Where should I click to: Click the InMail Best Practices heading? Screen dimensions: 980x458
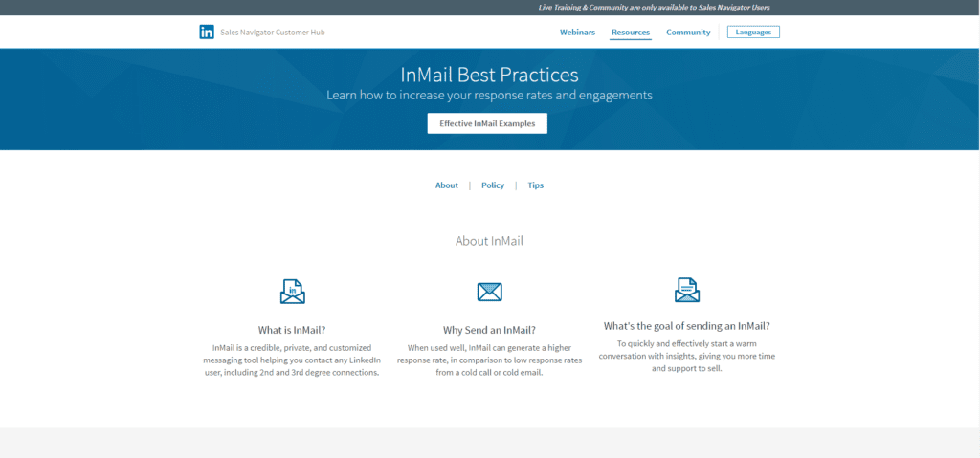(x=489, y=75)
